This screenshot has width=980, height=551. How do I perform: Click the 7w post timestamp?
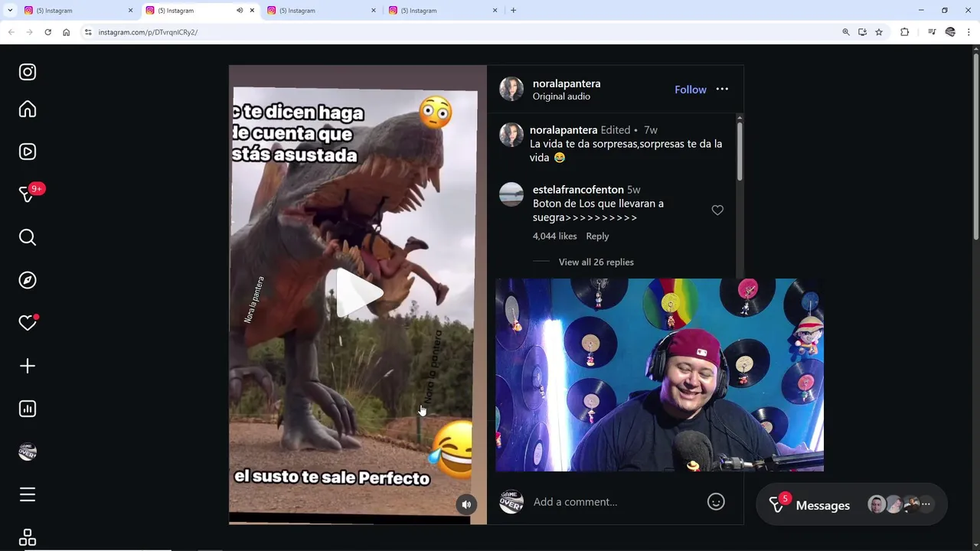pyautogui.click(x=651, y=130)
